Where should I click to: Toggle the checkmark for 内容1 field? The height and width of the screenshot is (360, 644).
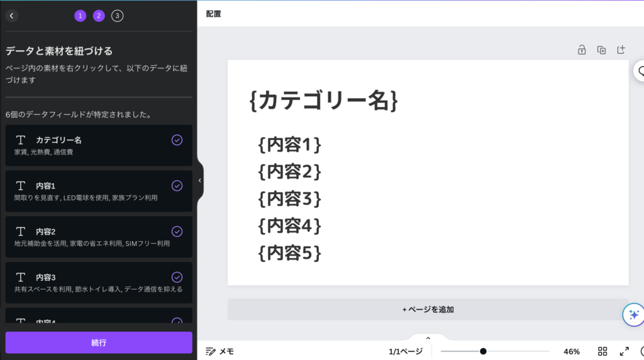177,185
